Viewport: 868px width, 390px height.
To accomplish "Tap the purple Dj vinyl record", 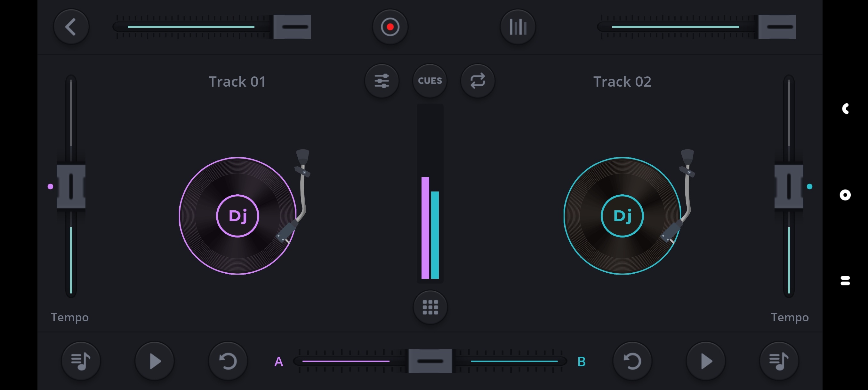I will tap(237, 216).
